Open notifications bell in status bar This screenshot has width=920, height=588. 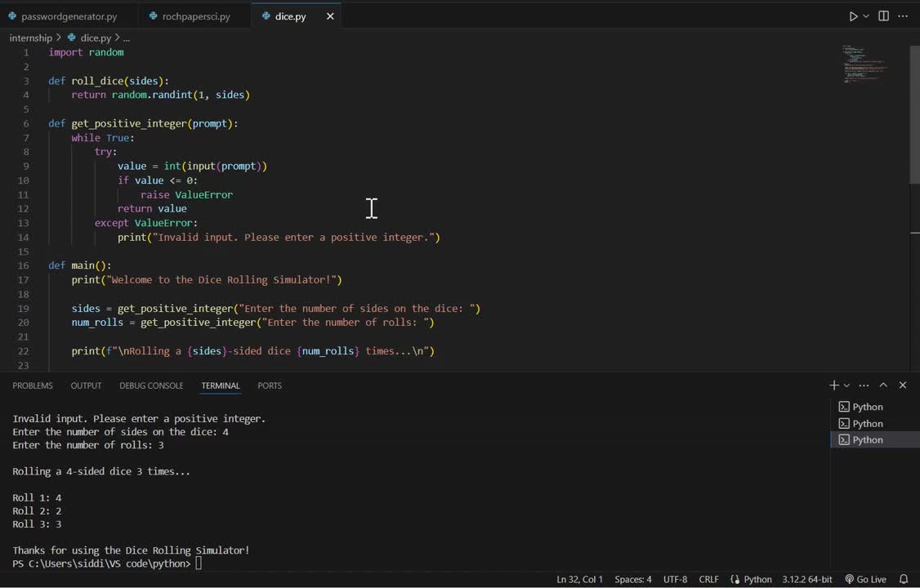click(904, 579)
